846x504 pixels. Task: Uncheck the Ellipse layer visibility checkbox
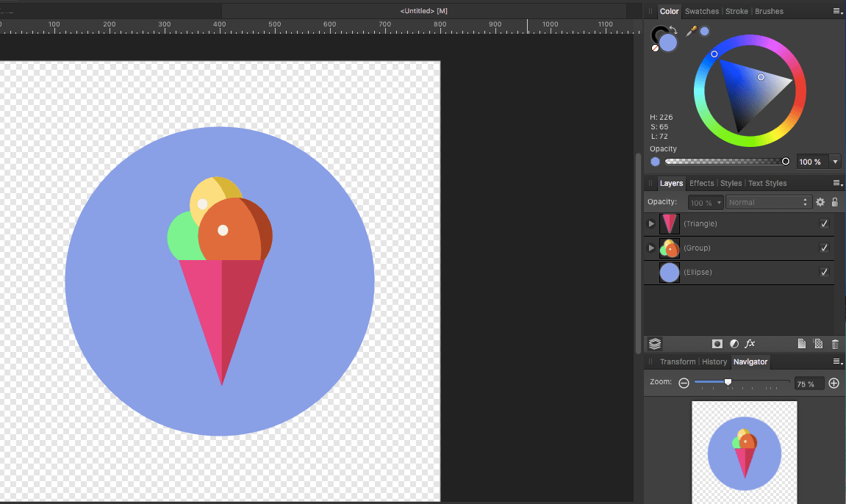pos(824,273)
